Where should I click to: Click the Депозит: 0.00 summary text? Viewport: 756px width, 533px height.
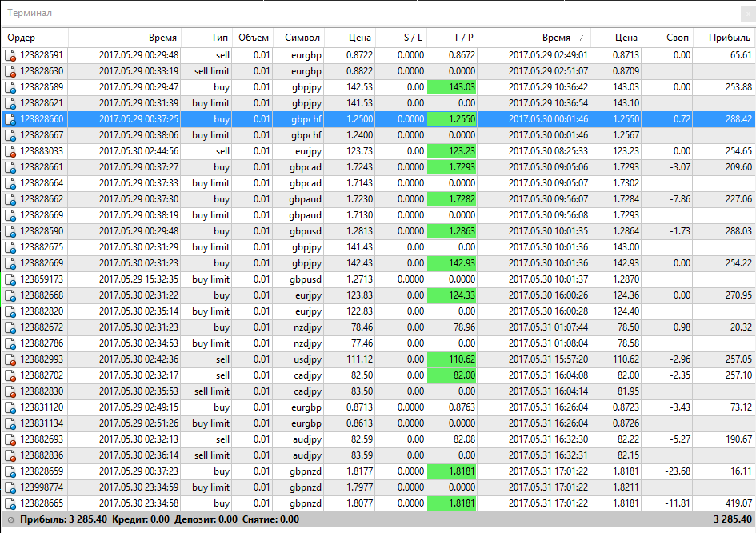pyautogui.click(x=206, y=519)
